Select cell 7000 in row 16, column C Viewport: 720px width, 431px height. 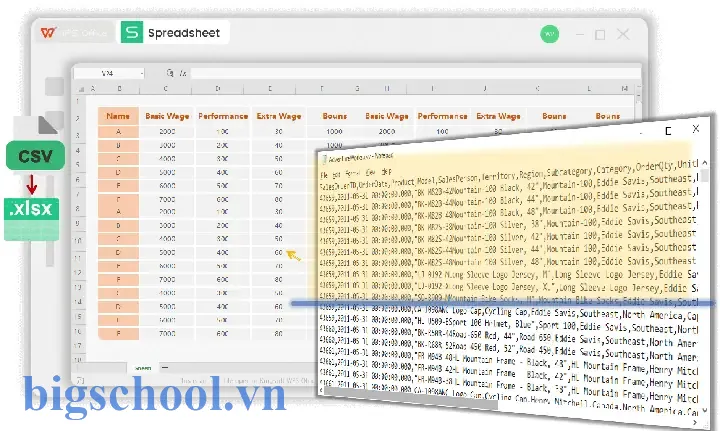tap(167, 334)
